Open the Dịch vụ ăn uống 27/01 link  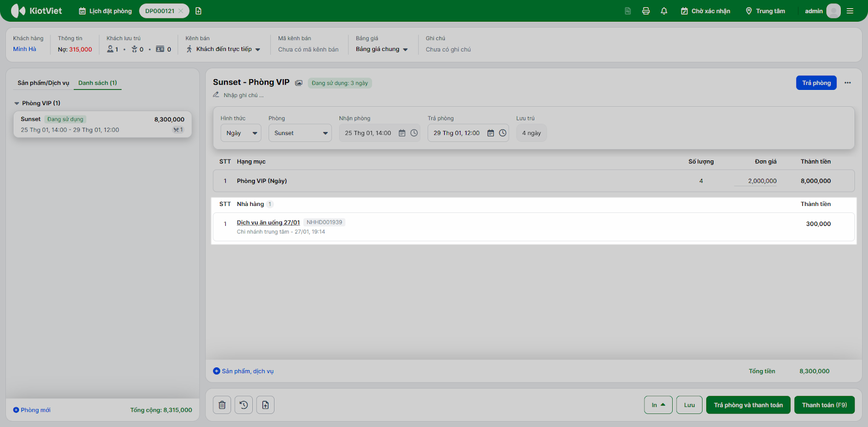point(269,223)
